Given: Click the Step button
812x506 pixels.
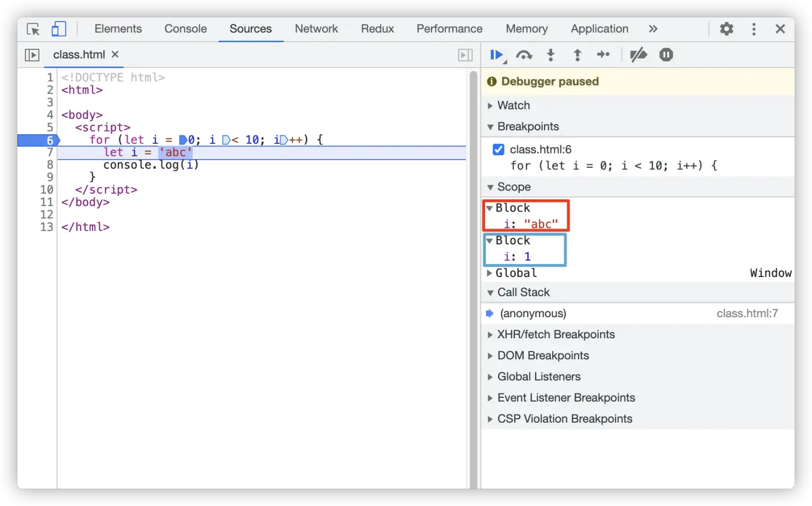Looking at the screenshot, I should pos(603,54).
